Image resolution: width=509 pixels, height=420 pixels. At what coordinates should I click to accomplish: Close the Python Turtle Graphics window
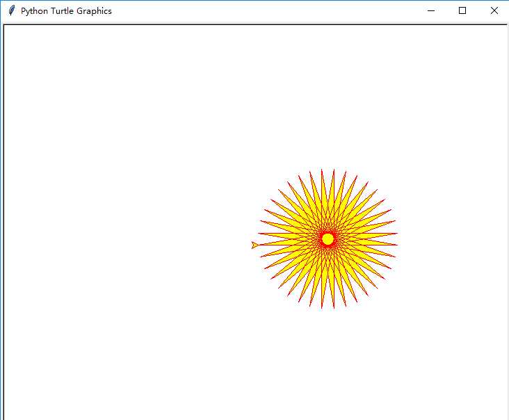(x=494, y=10)
